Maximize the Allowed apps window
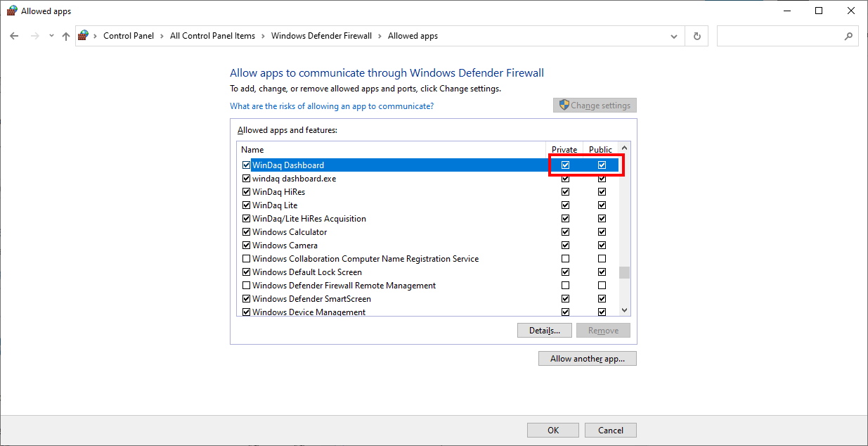Image resolution: width=868 pixels, height=446 pixels. click(x=819, y=11)
